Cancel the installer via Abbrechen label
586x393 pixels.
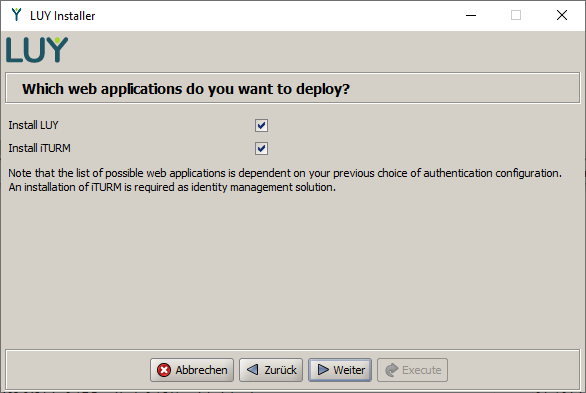201,370
